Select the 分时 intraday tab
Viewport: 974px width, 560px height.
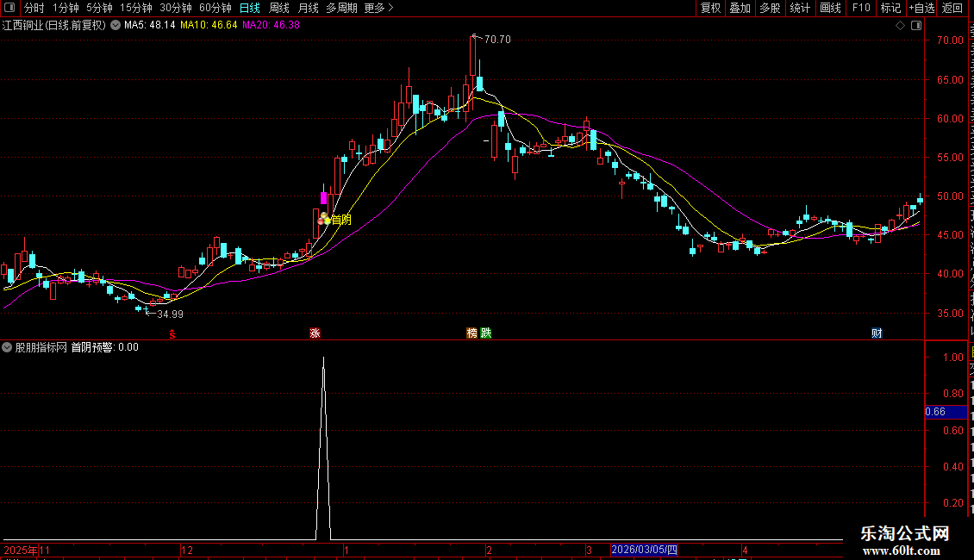(x=34, y=8)
